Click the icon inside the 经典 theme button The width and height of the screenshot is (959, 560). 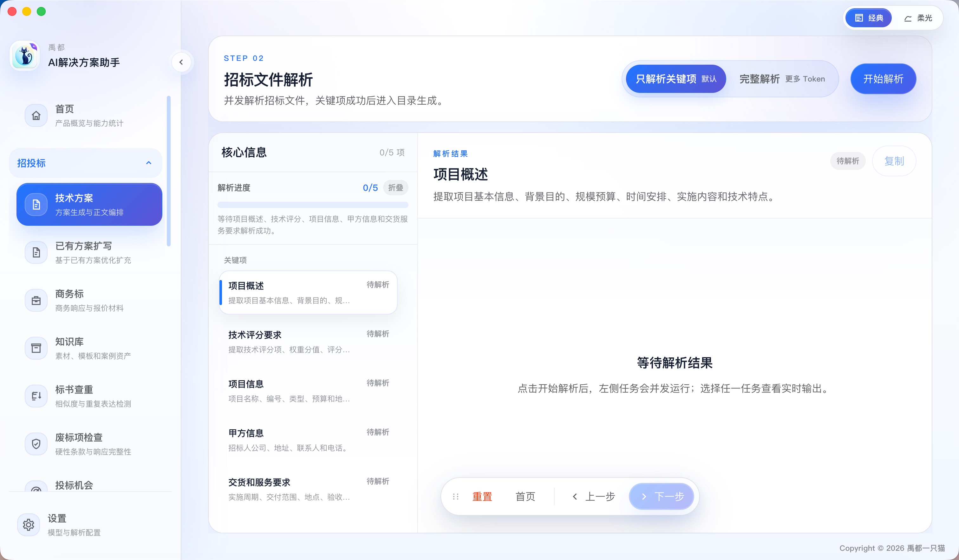tap(859, 18)
